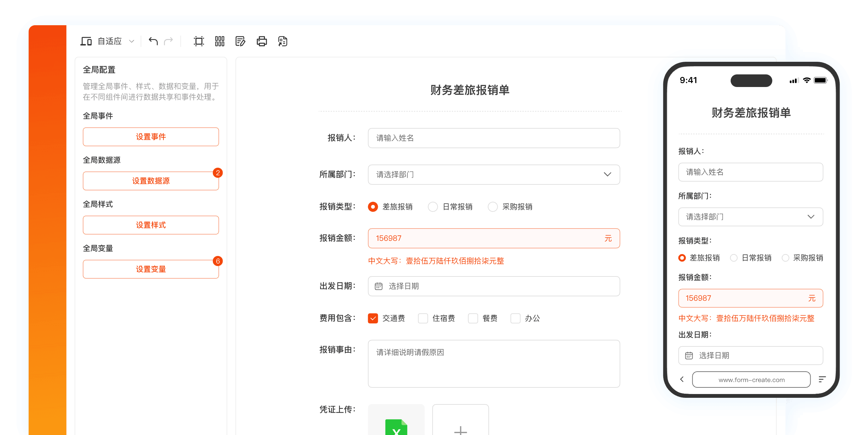Viewport: 868px width, 435px height.
Task: Focus the 报销金额 field showing 156987 in main form
Action: tap(494, 238)
